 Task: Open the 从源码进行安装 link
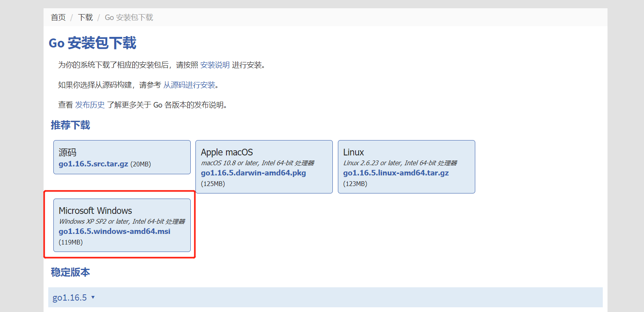tap(189, 85)
